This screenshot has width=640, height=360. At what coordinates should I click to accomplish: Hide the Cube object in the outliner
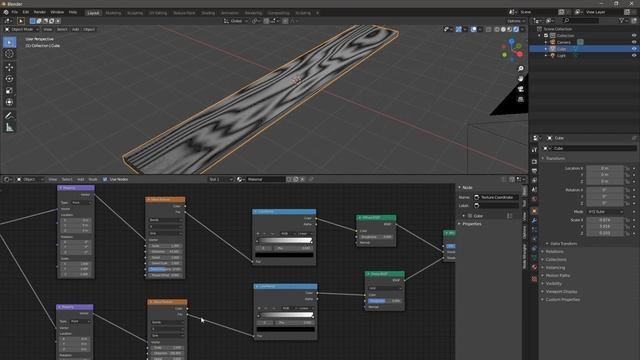tap(634, 49)
